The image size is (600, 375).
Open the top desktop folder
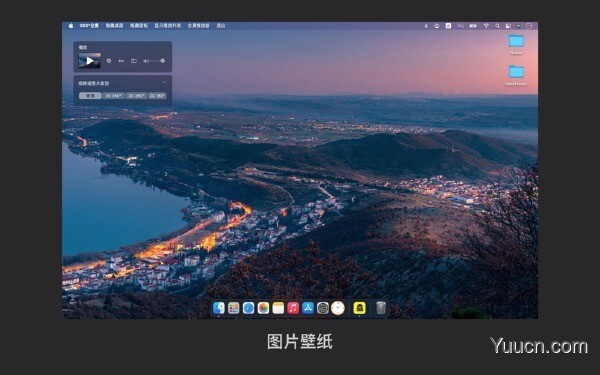click(x=516, y=41)
